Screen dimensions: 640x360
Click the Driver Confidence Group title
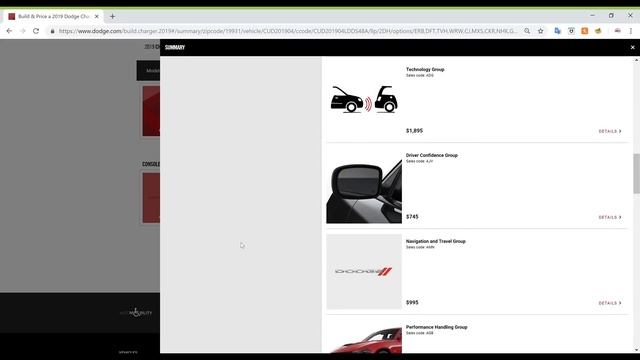point(431,155)
